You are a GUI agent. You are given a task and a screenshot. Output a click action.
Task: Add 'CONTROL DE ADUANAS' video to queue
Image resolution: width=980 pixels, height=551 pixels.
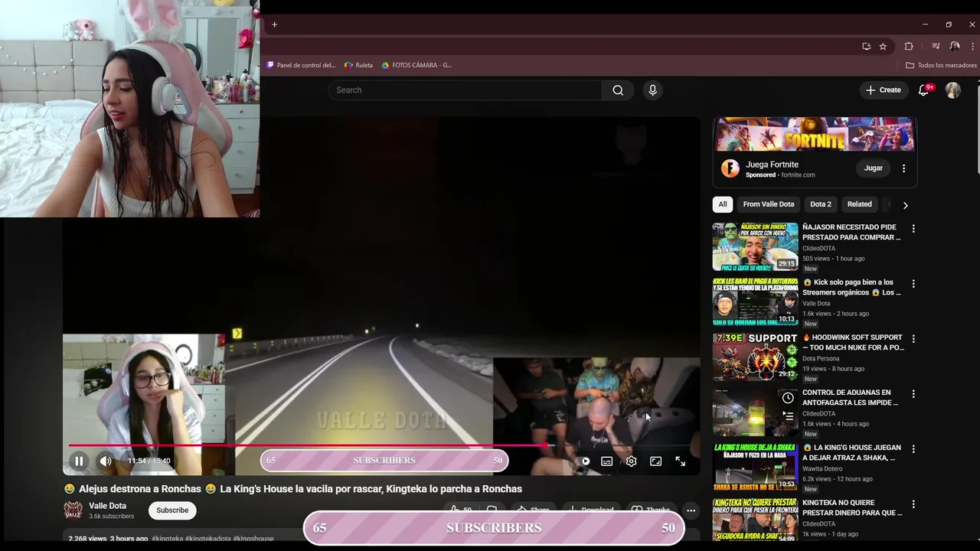(x=788, y=416)
